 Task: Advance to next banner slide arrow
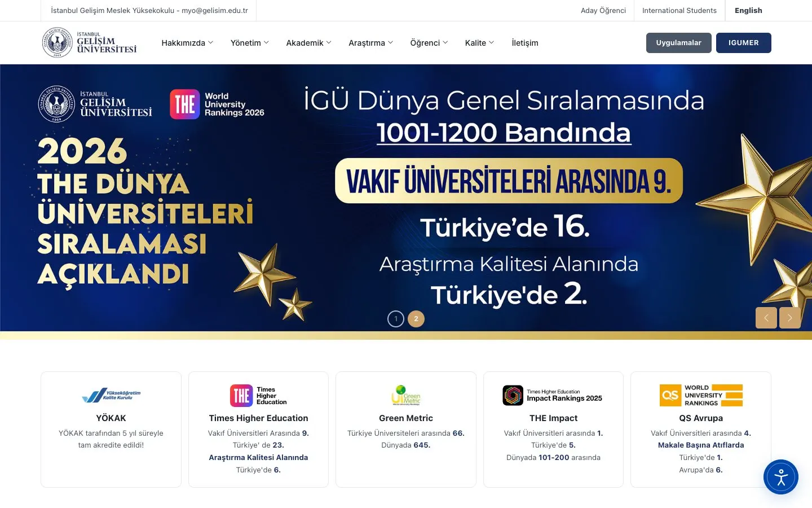(x=790, y=318)
